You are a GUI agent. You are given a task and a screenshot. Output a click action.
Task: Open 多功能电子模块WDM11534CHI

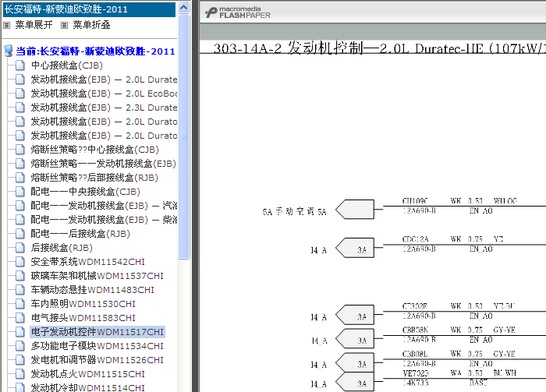[x=97, y=346]
